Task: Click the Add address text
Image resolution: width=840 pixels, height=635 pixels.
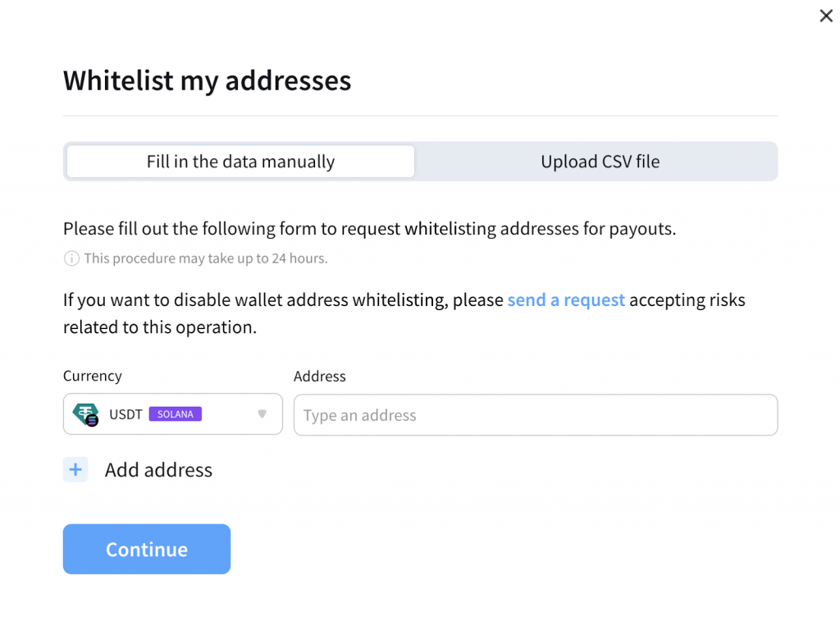Action: (x=158, y=470)
